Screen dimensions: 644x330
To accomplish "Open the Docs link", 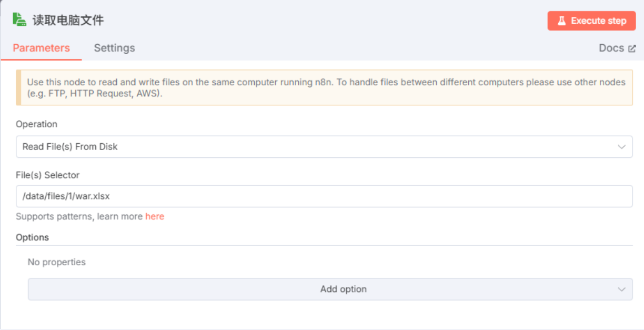I will [611, 48].
